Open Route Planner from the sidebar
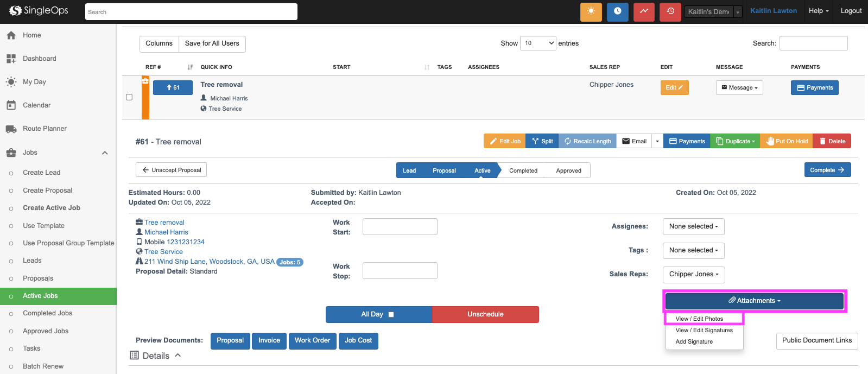This screenshot has height=374, width=868. coord(45,129)
